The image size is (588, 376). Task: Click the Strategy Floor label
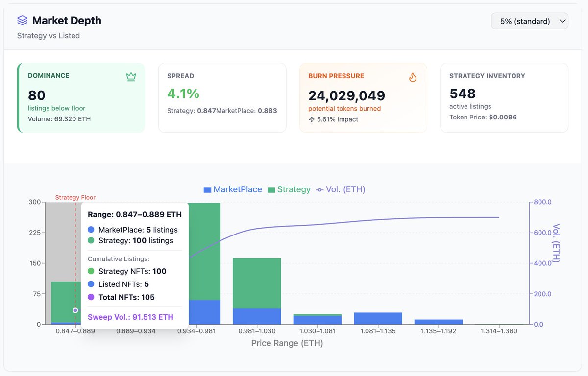click(75, 197)
